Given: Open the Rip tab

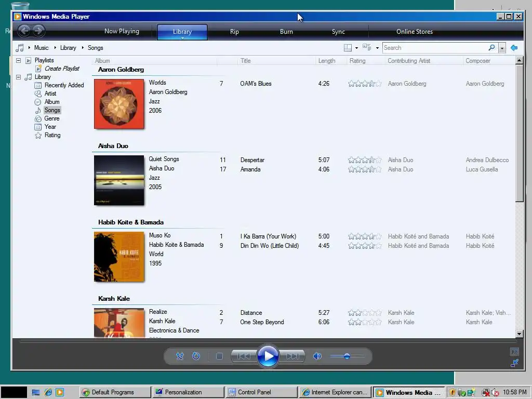Looking at the screenshot, I should pos(234,32).
